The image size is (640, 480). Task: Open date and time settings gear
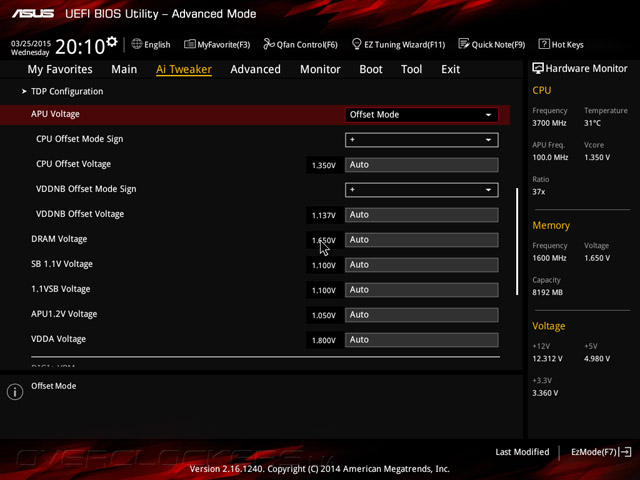pos(111,42)
